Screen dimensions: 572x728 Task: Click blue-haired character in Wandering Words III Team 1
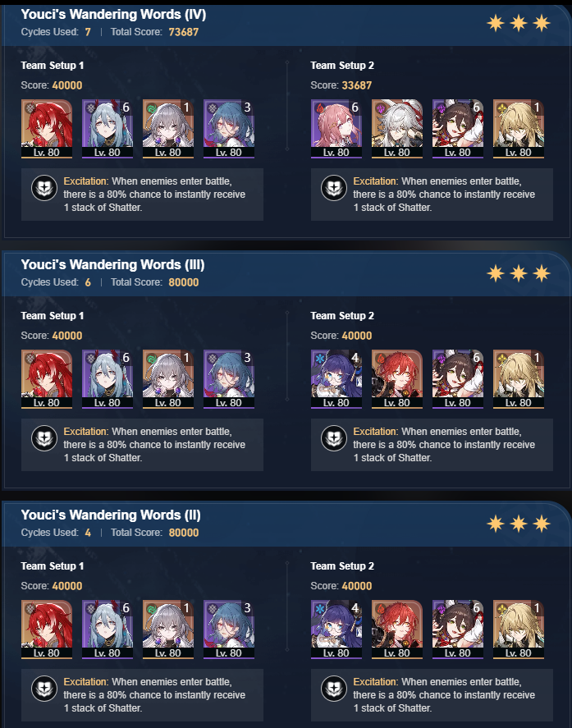click(x=229, y=379)
